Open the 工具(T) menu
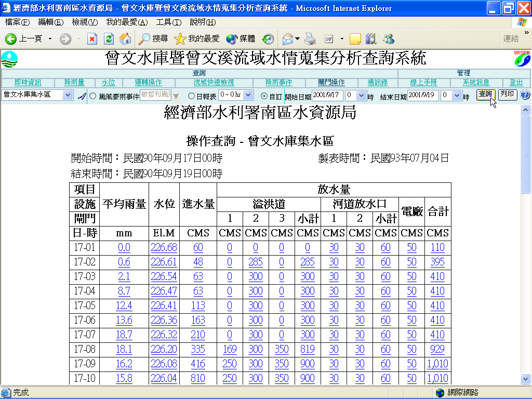Viewport: 532px width, 399px height. click(169, 22)
